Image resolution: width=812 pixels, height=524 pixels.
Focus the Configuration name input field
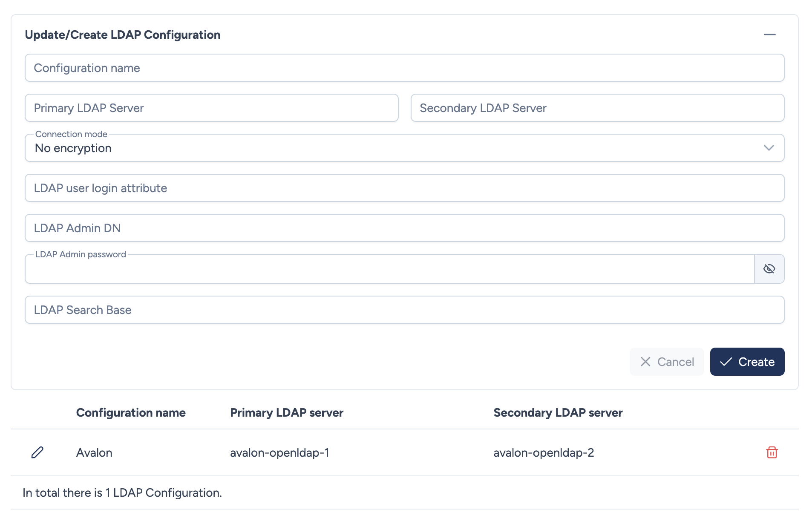click(404, 68)
